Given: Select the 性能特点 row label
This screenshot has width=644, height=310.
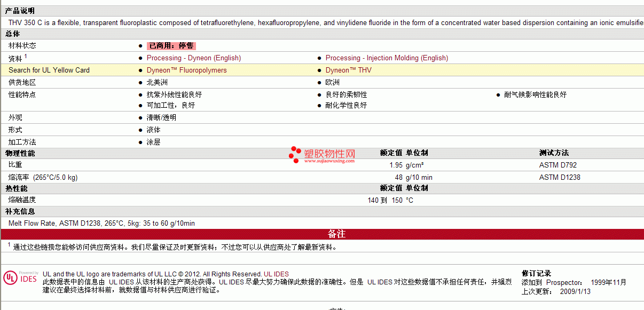Looking at the screenshot, I should 22,94.
